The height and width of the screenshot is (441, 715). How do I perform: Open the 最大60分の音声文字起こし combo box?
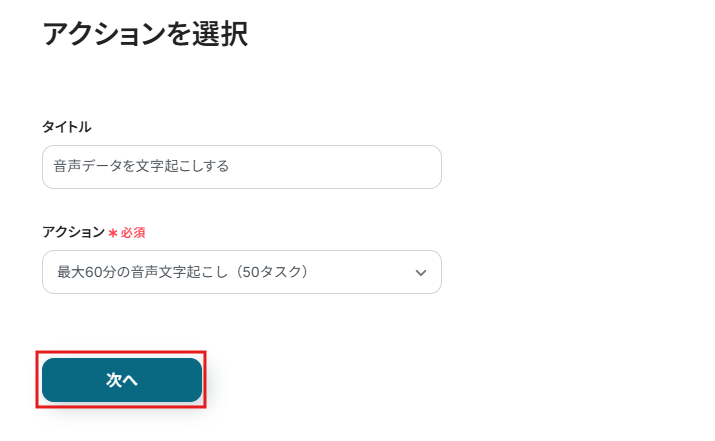coord(241,272)
